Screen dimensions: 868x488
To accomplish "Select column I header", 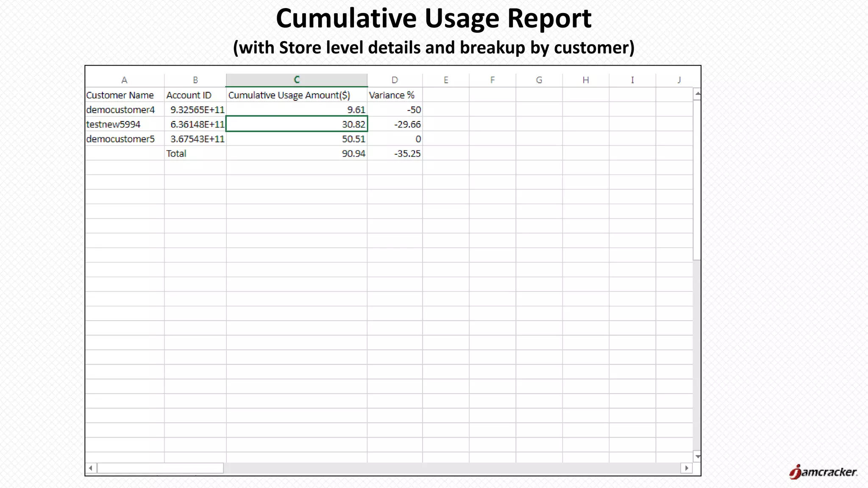I will (x=632, y=80).
